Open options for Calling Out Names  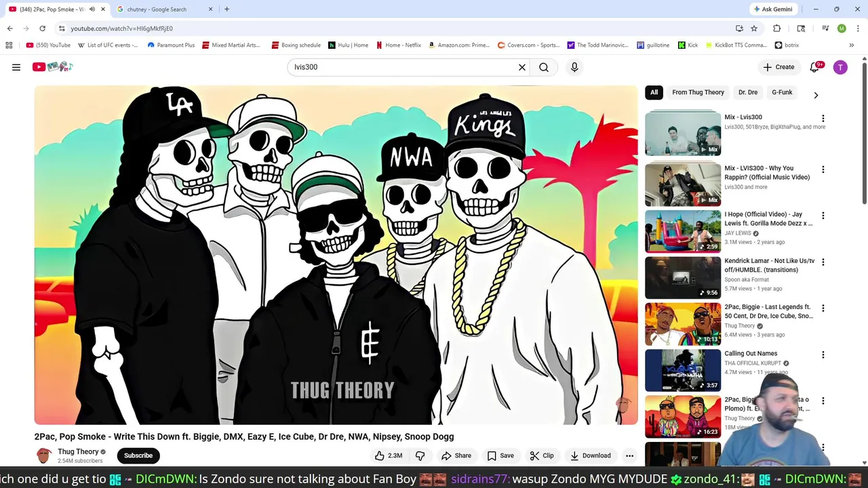823,354
